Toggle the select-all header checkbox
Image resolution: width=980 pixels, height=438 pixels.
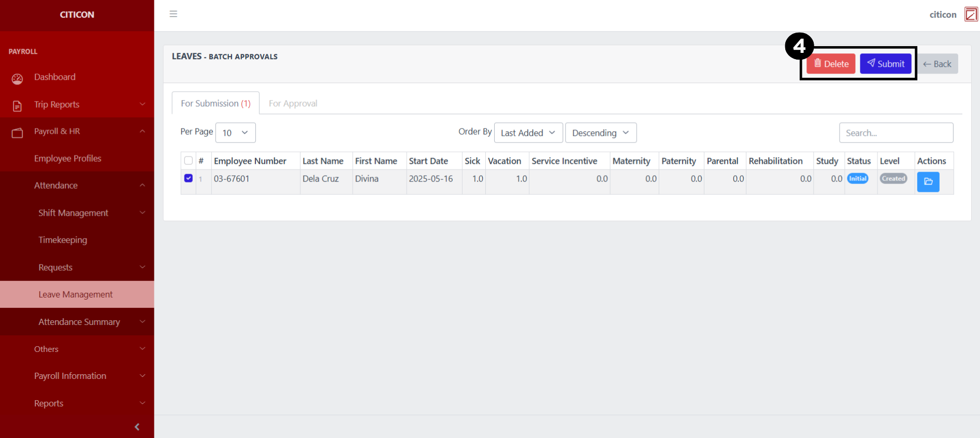click(189, 161)
